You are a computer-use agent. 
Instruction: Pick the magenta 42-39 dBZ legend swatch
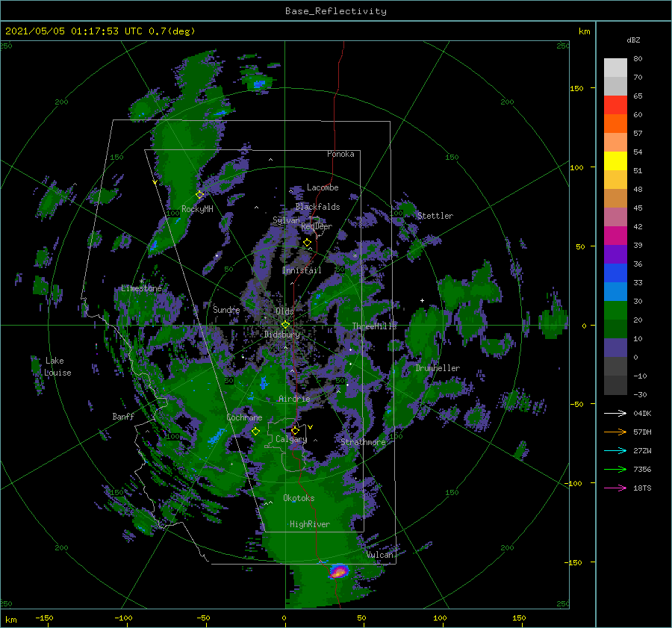(615, 235)
